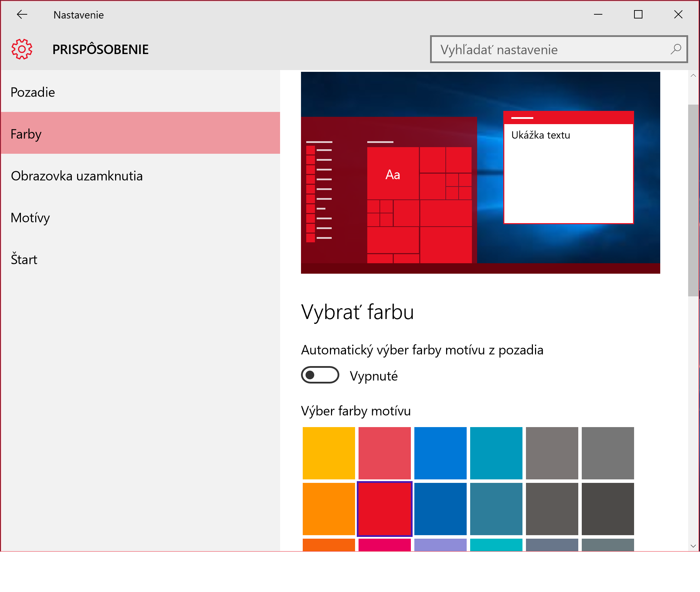Pick the yellow color swatch
The width and height of the screenshot is (700, 592).
329,453
